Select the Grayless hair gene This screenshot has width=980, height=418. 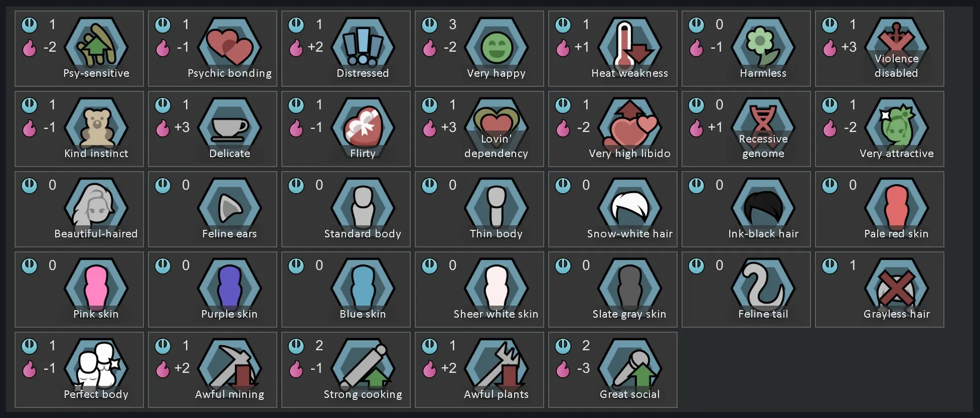point(897,287)
